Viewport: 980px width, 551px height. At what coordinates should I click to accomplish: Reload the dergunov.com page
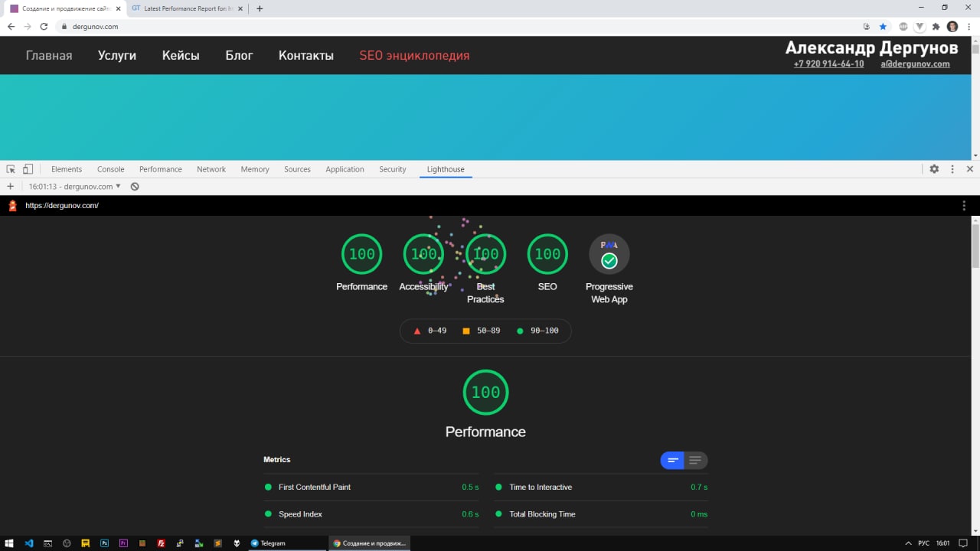pos(44,26)
